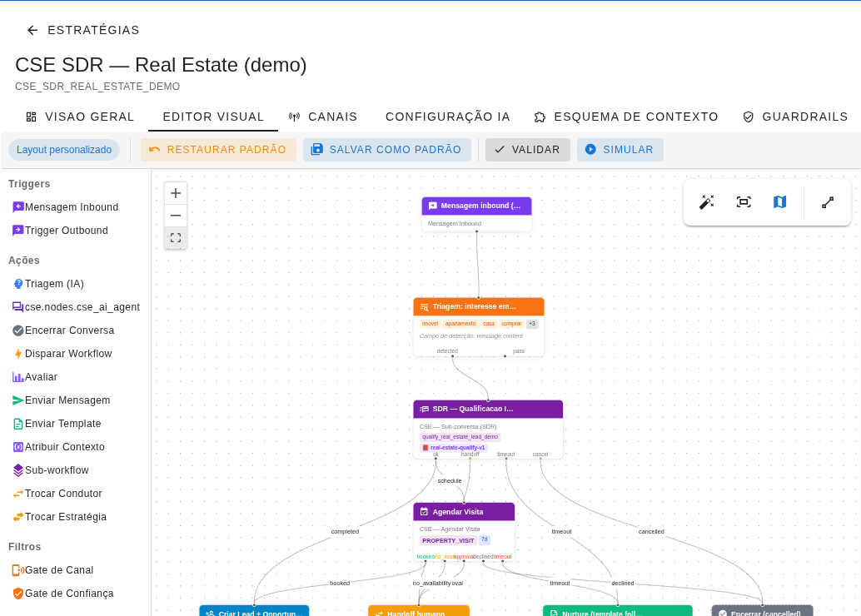Select the Editor Visual tab

(213, 117)
